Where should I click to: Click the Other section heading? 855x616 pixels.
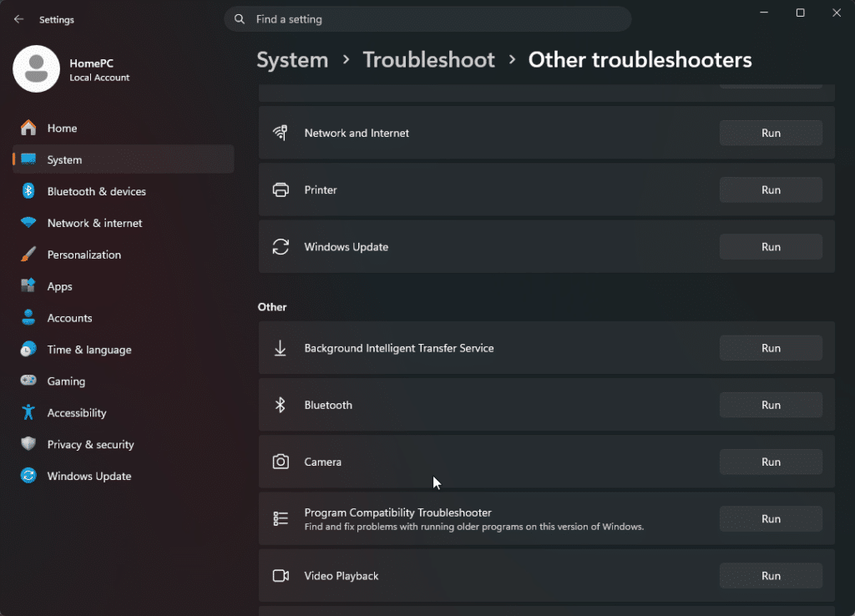(x=272, y=307)
